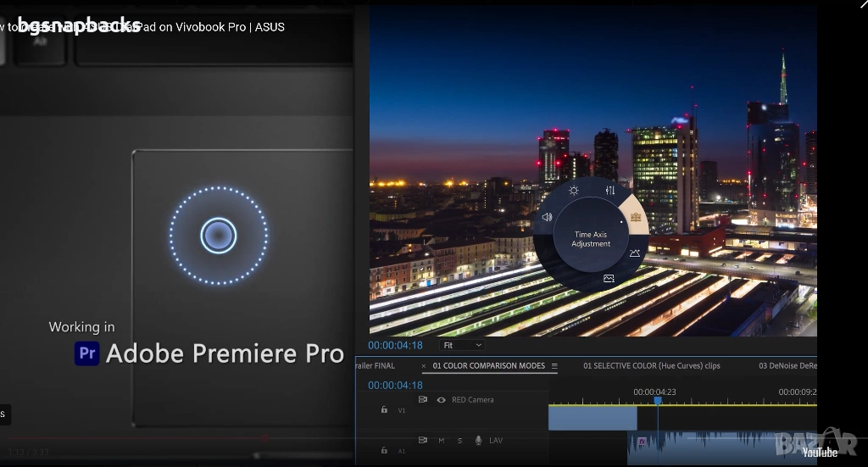The width and height of the screenshot is (868, 467).
Task: Switch to 03 DeNoise sequence tab
Action: (787, 366)
